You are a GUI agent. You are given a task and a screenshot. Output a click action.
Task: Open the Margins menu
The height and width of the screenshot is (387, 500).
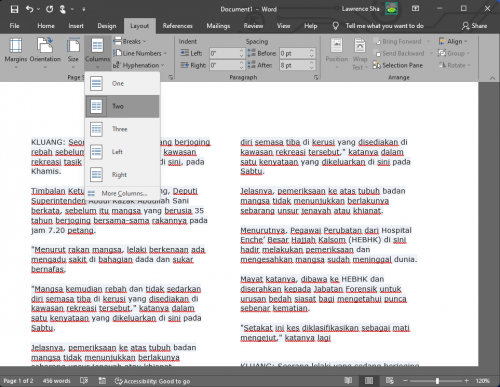pos(16,53)
